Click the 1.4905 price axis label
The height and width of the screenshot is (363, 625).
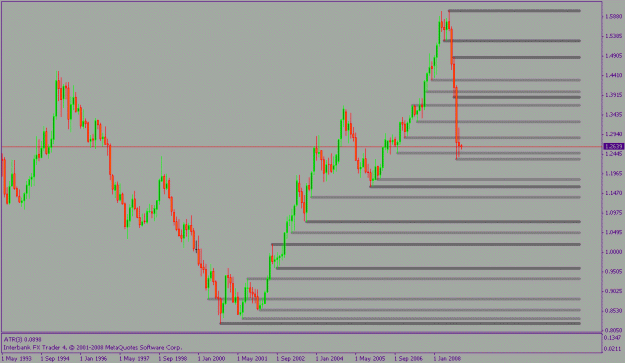[x=614, y=56]
